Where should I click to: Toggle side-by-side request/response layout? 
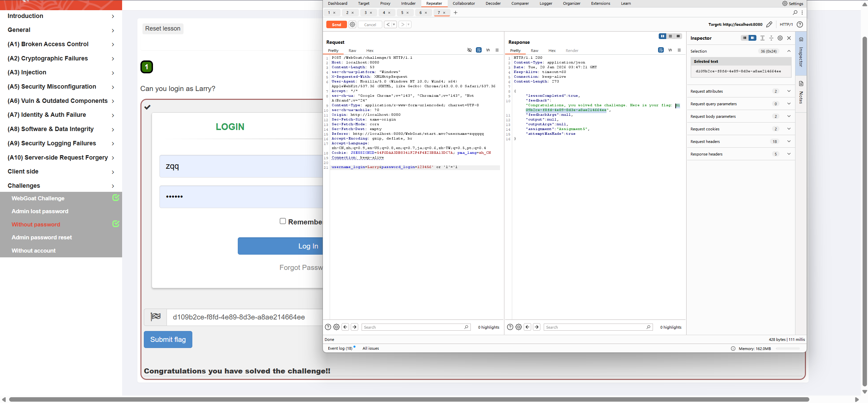[x=662, y=36]
